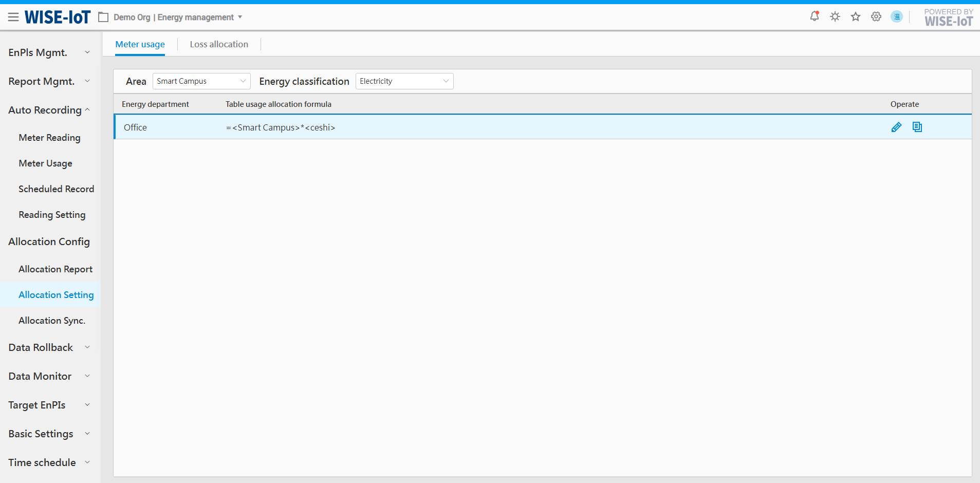The height and width of the screenshot is (483, 980).
Task: Open the Area dropdown Smart Campus
Action: click(x=201, y=81)
